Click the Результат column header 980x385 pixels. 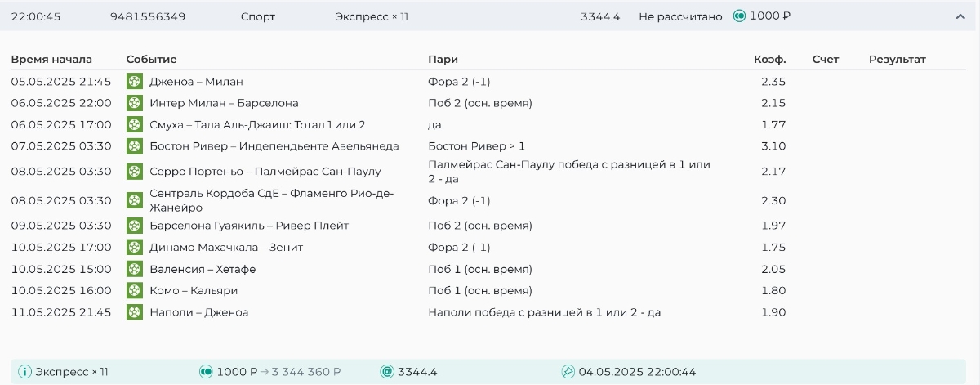pos(897,60)
